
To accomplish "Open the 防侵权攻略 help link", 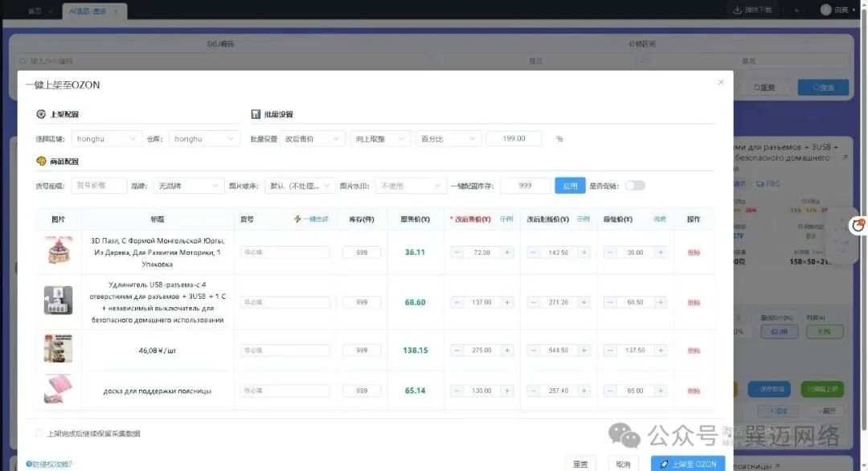I will (x=49, y=465).
